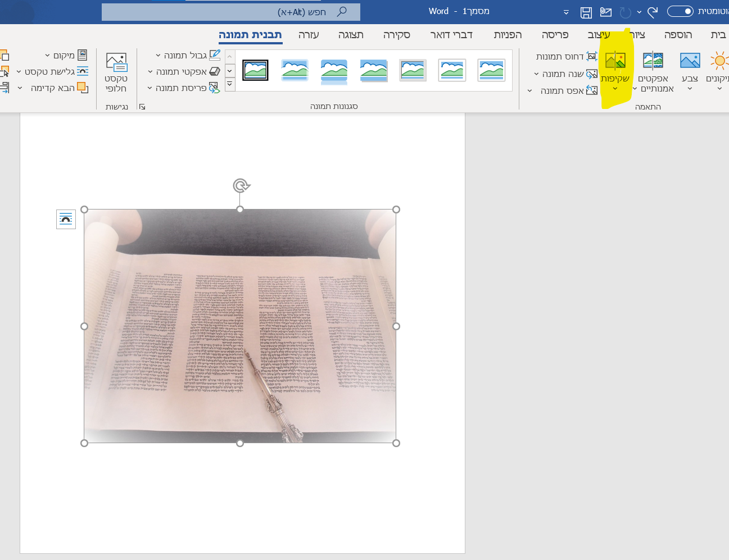Viewport: 729px width, 560px height.
Task: Expand the הבא קדימה dropdown arrow
Action: coord(20,88)
